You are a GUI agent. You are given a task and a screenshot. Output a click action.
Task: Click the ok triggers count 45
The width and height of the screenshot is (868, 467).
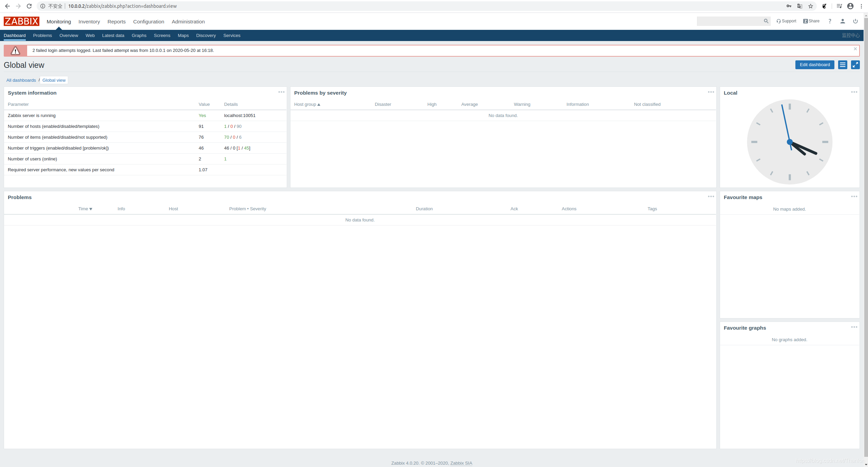[247, 148]
